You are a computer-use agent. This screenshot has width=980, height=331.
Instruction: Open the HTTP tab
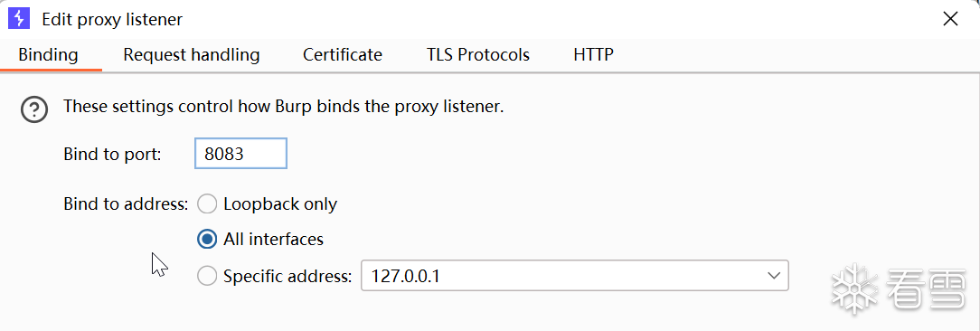[x=593, y=55]
